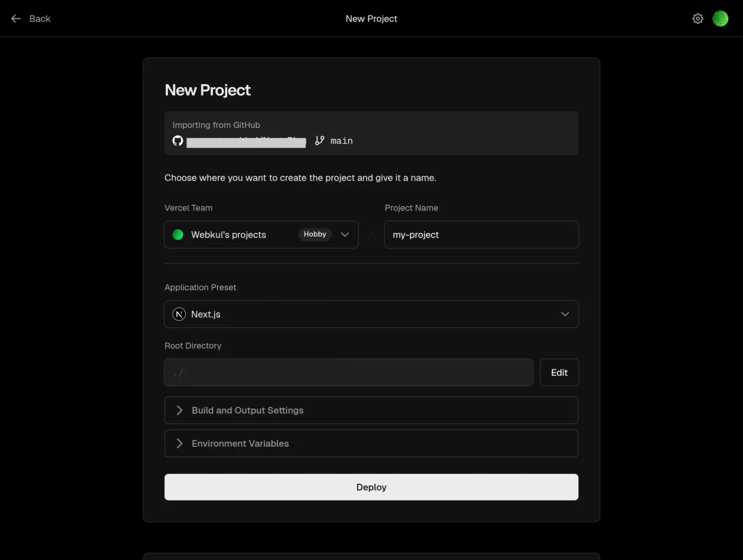This screenshot has width=743, height=560.
Task: Click the GitHub logo icon
Action: click(178, 141)
